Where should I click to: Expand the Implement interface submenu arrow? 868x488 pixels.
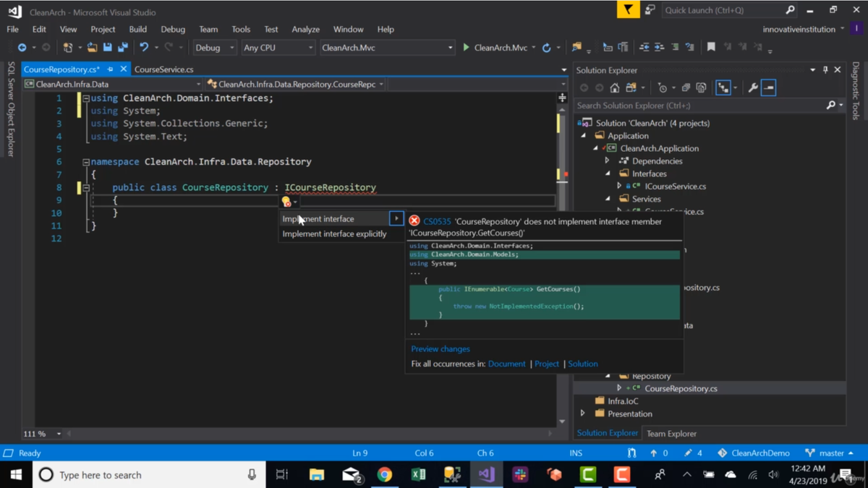pyautogui.click(x=396, y=218)
